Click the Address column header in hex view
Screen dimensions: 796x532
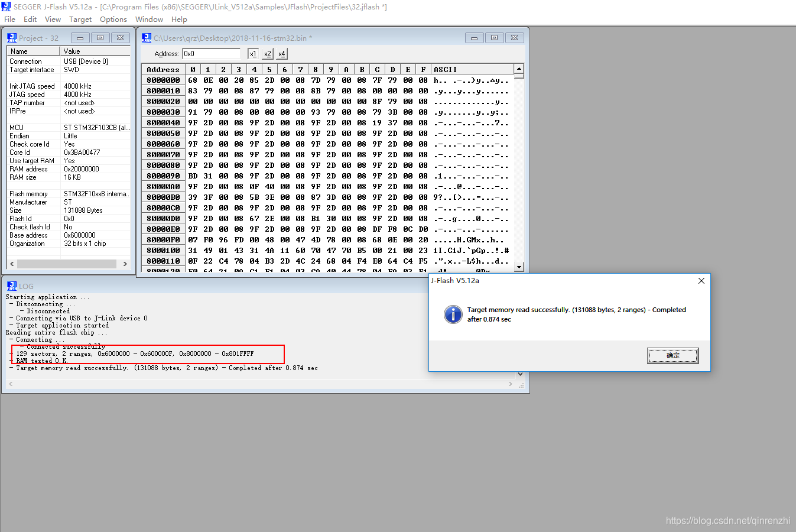coord(163,69)
